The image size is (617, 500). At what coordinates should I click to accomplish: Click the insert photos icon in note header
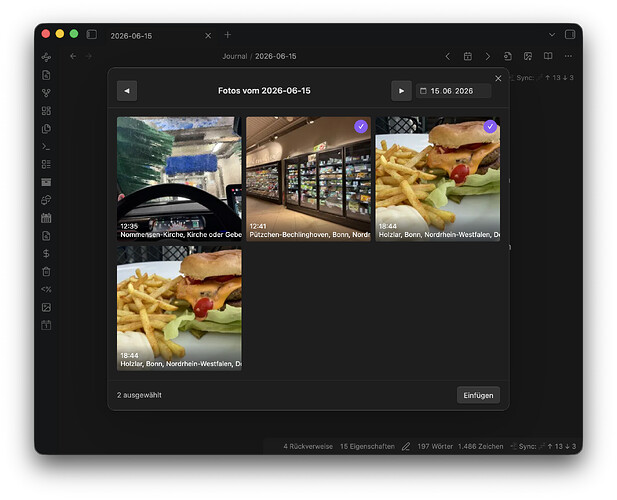click(528, 56)
